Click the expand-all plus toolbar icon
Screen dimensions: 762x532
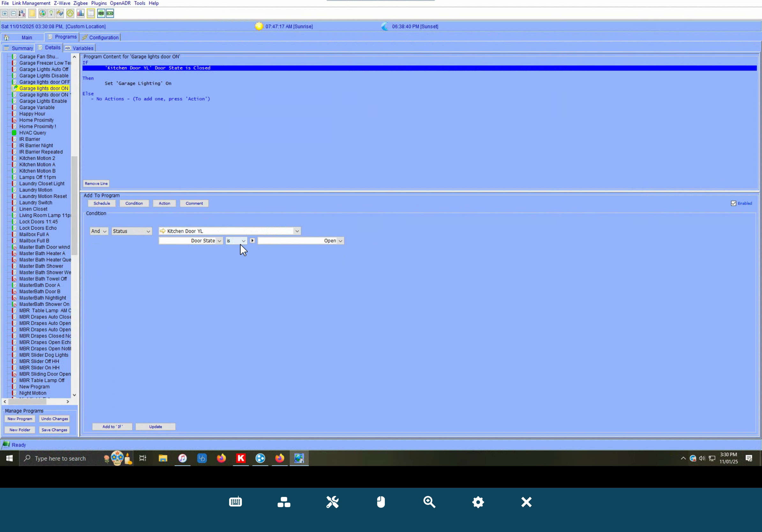point(5,13)
